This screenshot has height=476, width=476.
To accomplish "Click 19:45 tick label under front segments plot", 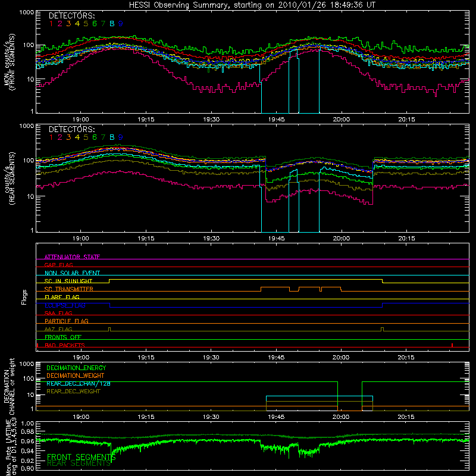I will [276, 120].
